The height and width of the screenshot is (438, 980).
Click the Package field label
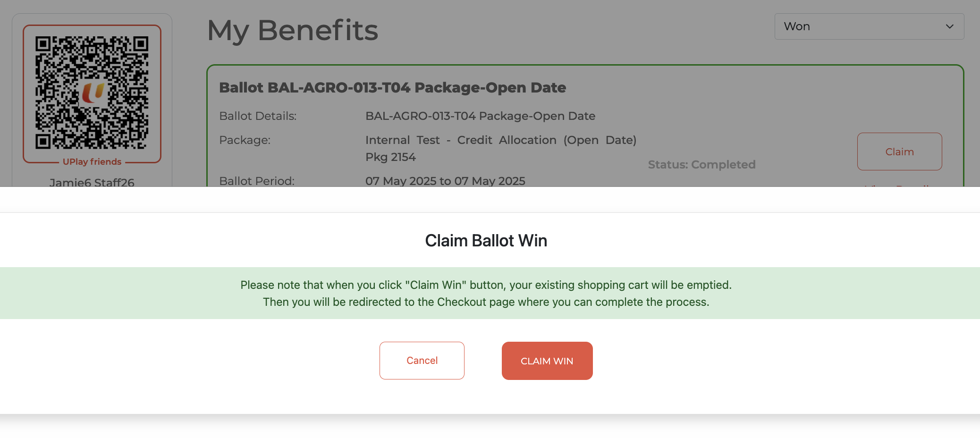[x=245, y=140]
